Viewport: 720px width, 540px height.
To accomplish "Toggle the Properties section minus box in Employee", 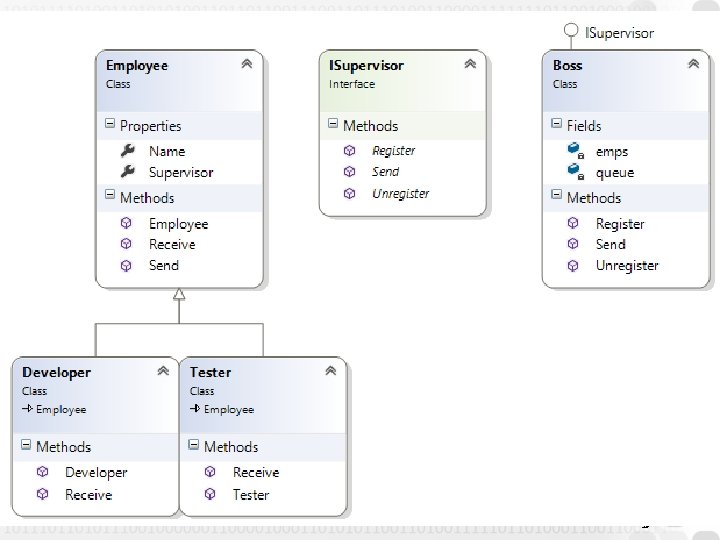I will (110, 125).
